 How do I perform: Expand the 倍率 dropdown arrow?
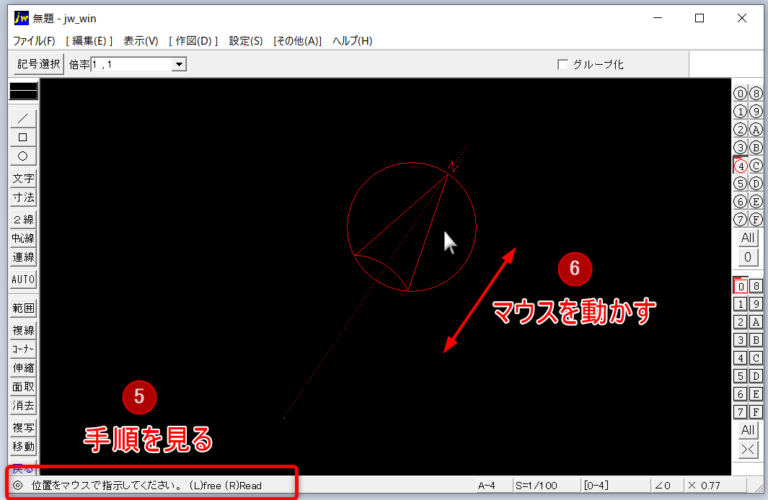click(179, 64)
